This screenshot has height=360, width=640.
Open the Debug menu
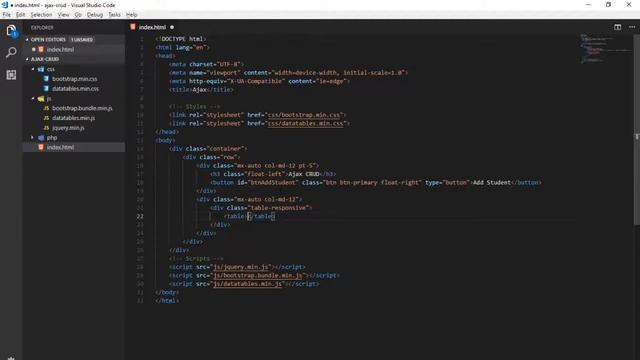95,15
